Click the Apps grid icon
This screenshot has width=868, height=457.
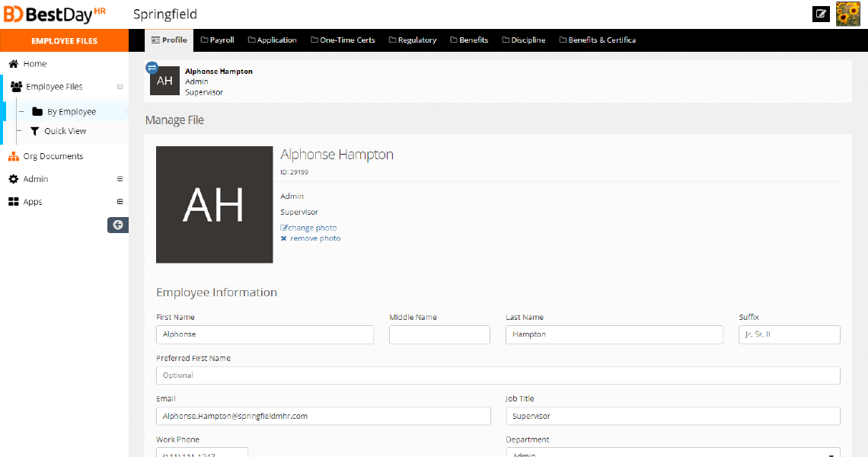pyautogui.click(x=13, y=202)
